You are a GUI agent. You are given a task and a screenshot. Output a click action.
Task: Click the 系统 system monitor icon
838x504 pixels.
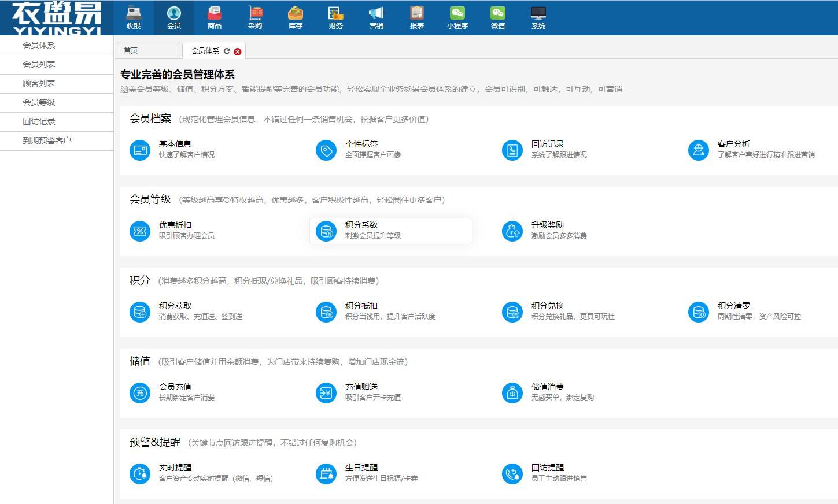[538, 14]
